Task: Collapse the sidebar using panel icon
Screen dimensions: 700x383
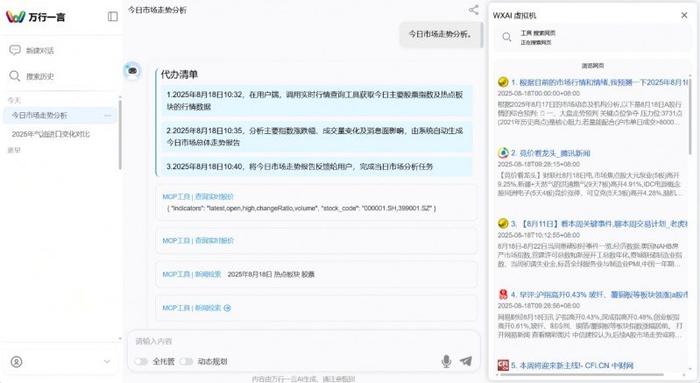Action: point(112,17)
